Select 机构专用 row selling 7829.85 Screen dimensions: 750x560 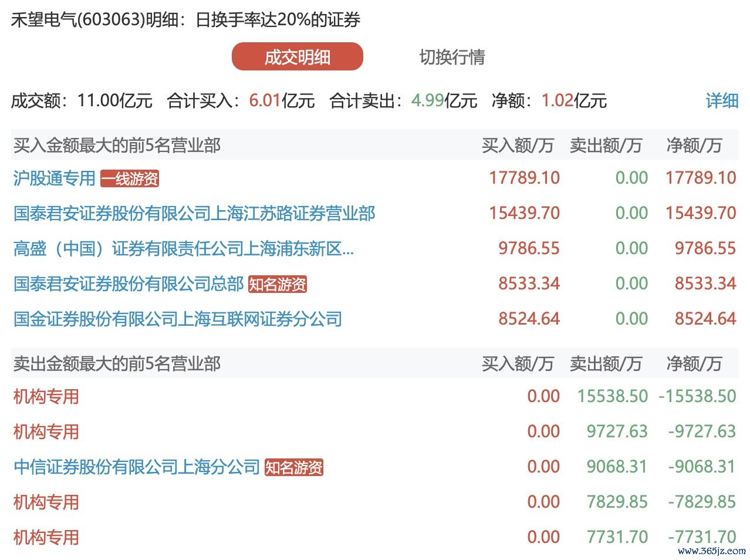tap(46, 502)
